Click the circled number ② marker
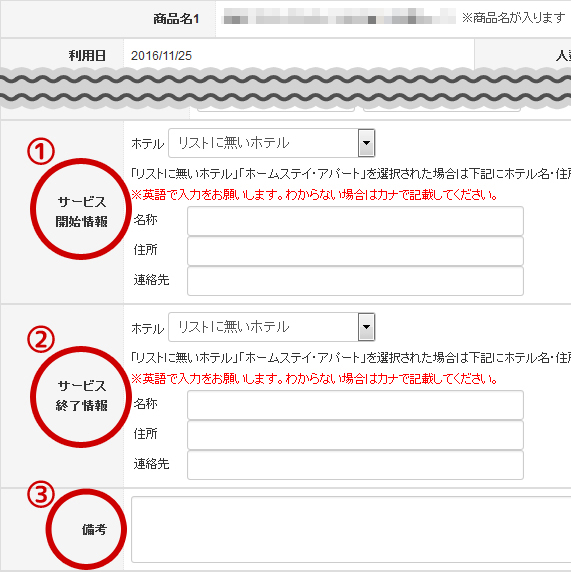The height and width of the screenshot is (572, 571). [x=41, y=339]
